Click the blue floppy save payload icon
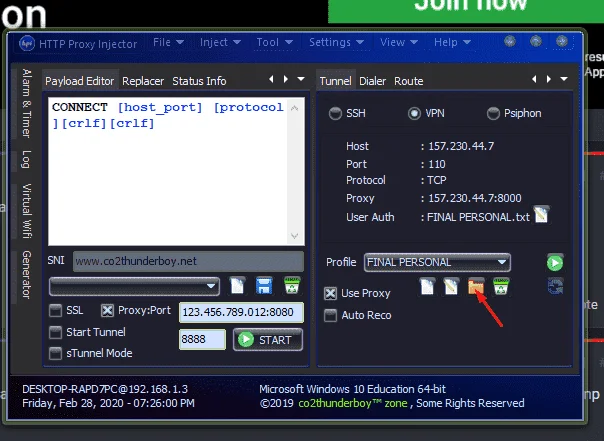 [x=264, y=286]
